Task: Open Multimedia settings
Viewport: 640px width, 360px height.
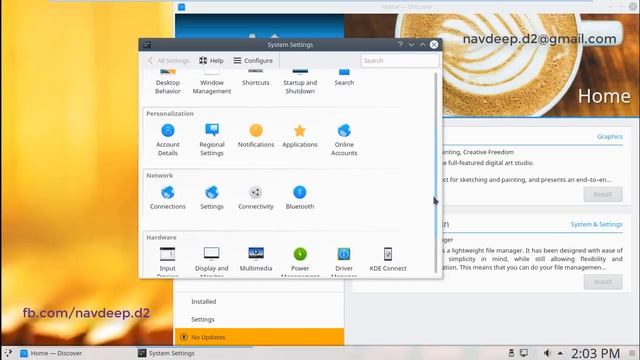Action: [256, 259]
